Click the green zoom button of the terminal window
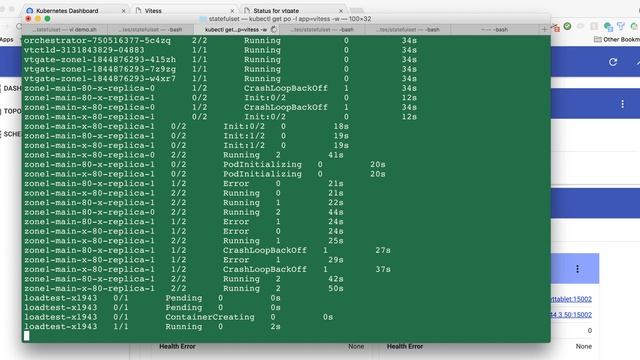640x360 pixels. (47, 19)
